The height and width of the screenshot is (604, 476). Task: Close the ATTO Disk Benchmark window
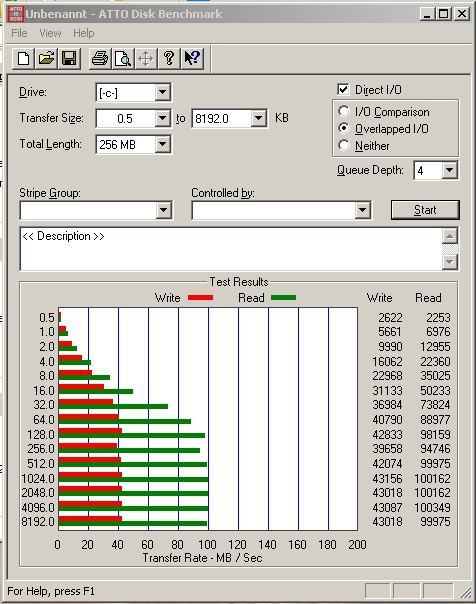click(461, 14)
